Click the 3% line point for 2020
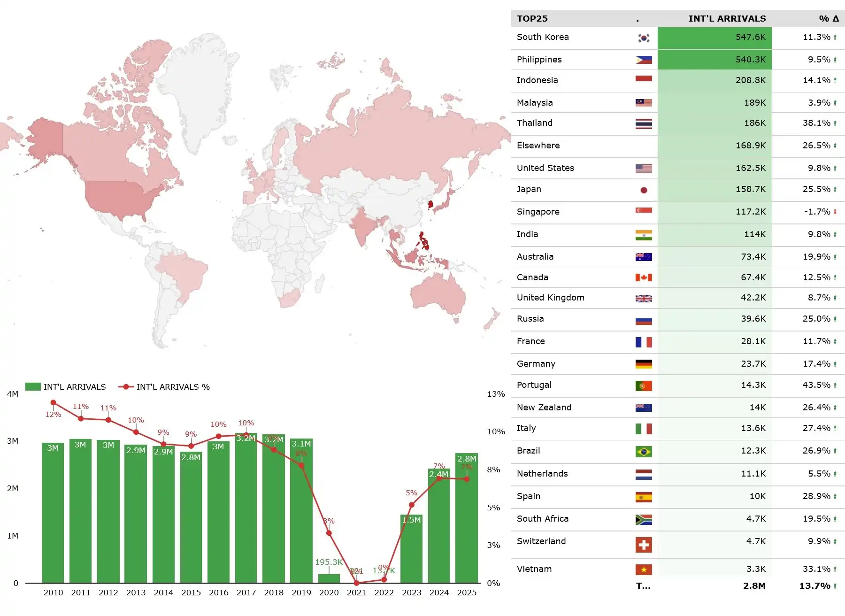The image size is (845, 616). [x=329, y=533]
